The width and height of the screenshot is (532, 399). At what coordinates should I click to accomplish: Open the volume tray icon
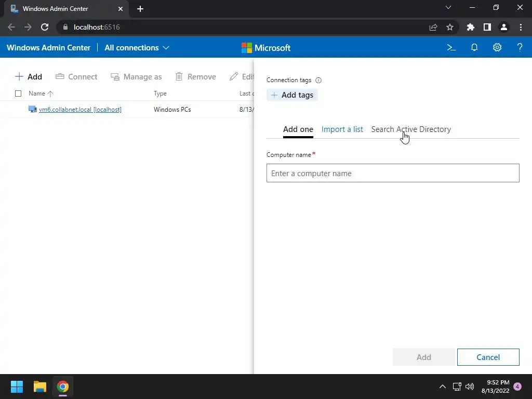[470, 387]
